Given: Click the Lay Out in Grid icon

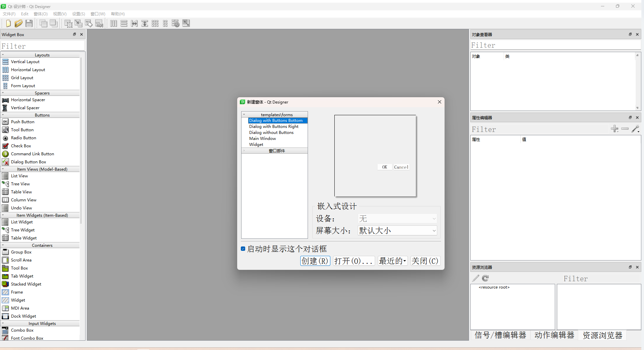Looking at the screenshot, I should click(155, 23).
